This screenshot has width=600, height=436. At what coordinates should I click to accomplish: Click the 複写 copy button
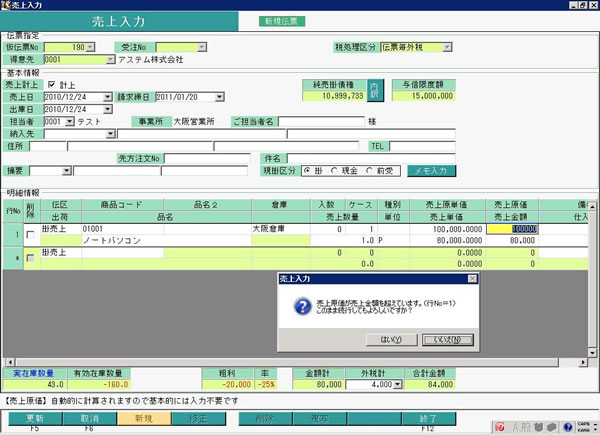(320, 418)
